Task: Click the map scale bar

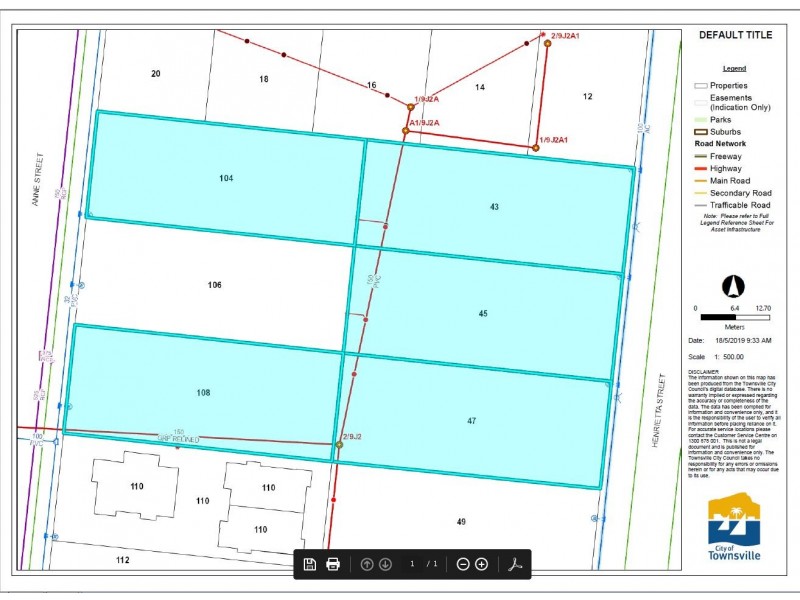Action: pos(734,317)
